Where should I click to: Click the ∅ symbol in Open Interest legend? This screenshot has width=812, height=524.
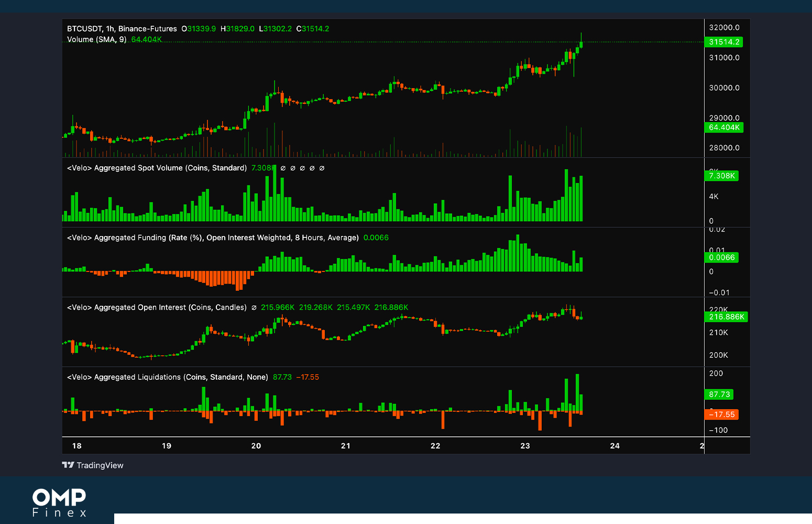click(x=254, y=308)
